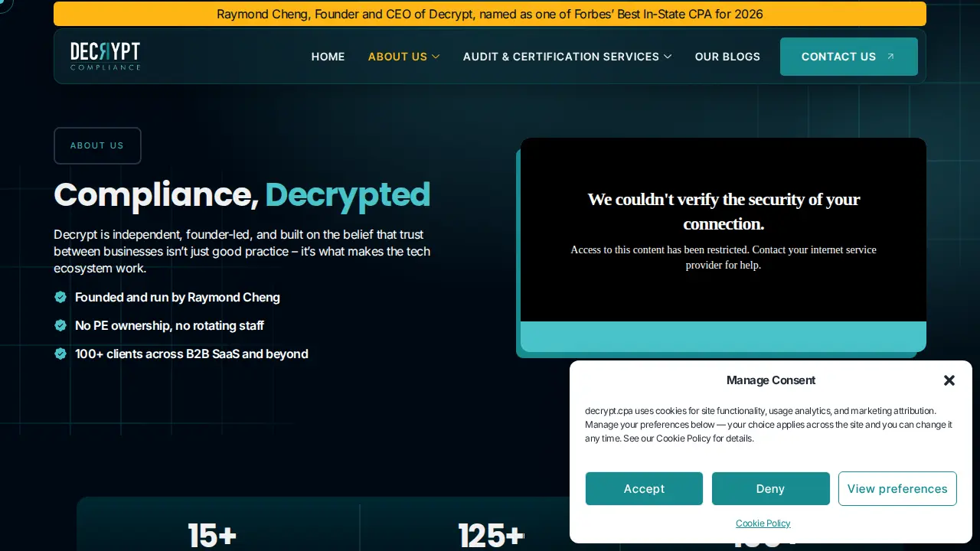The height and width of the screenshot is (551, 980).
Task: Open the Cookie Policy link
Action: (x=763, y=523)
